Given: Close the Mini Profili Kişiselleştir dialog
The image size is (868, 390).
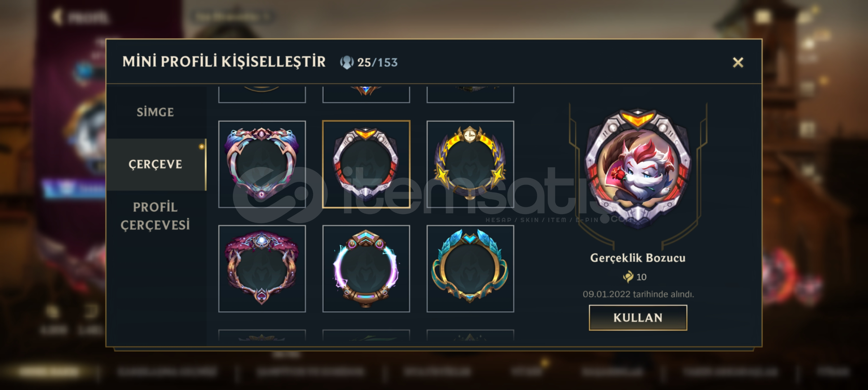Looking at the screenshot, I should [x=738, y=62].
